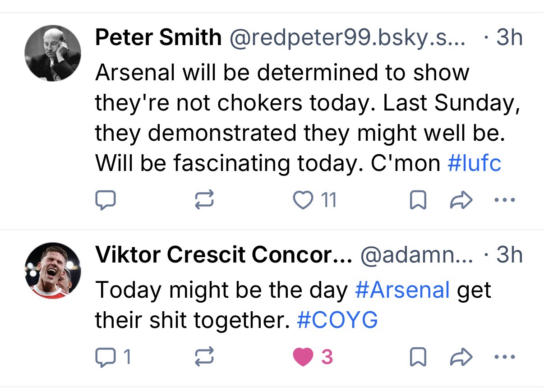The height and width of the screenshot is (392, 544).
Task: Open the #COYG hashtag
Action: 337,320
